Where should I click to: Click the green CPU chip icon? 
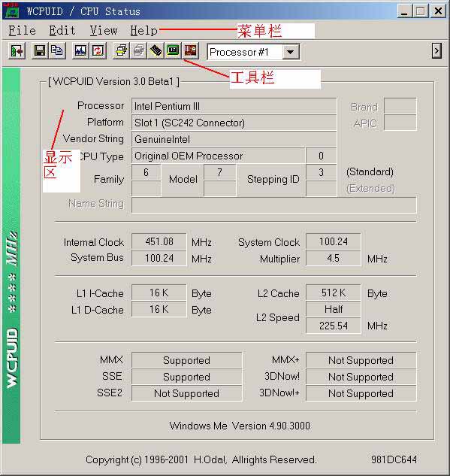pos(173,50)
